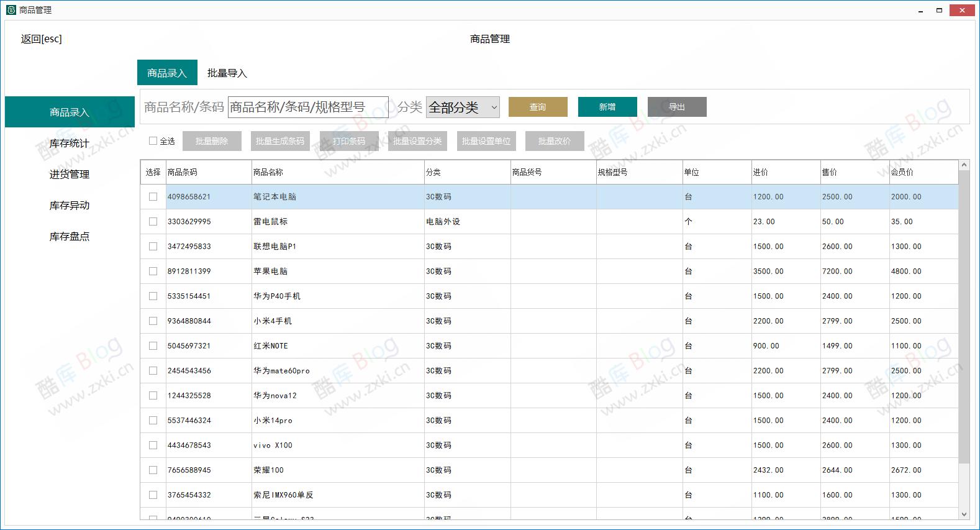
Task: Click the 会员价 column header
Action: (x=923, y=172)
